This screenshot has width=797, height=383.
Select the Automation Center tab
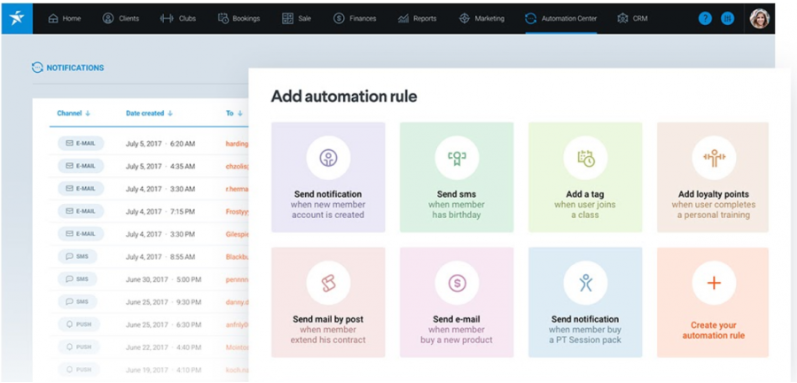pos(561,18)
